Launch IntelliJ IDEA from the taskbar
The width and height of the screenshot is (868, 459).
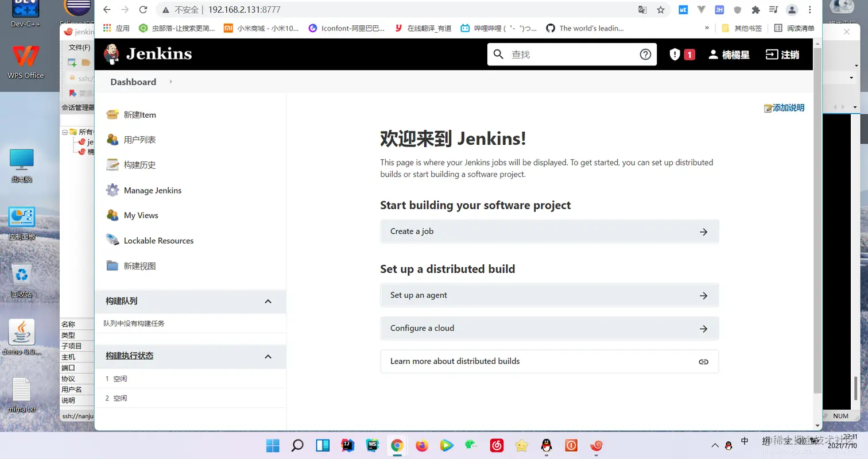tap(348, 445)
